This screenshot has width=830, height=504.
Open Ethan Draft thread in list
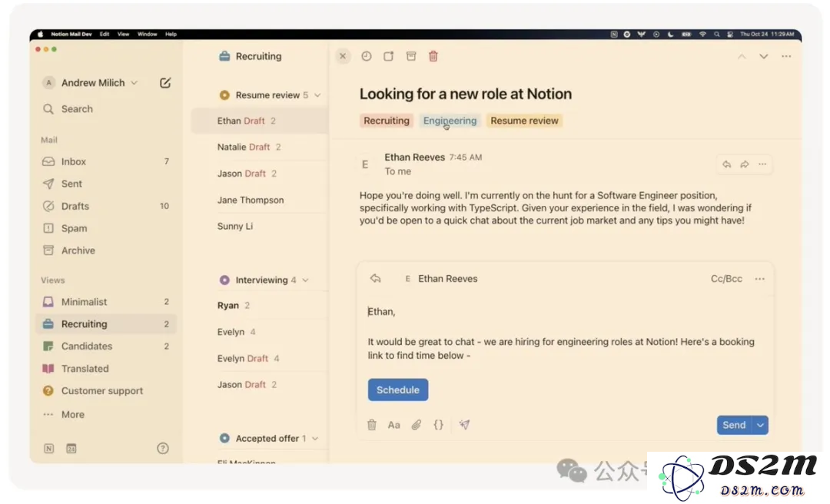pos(260,121)
